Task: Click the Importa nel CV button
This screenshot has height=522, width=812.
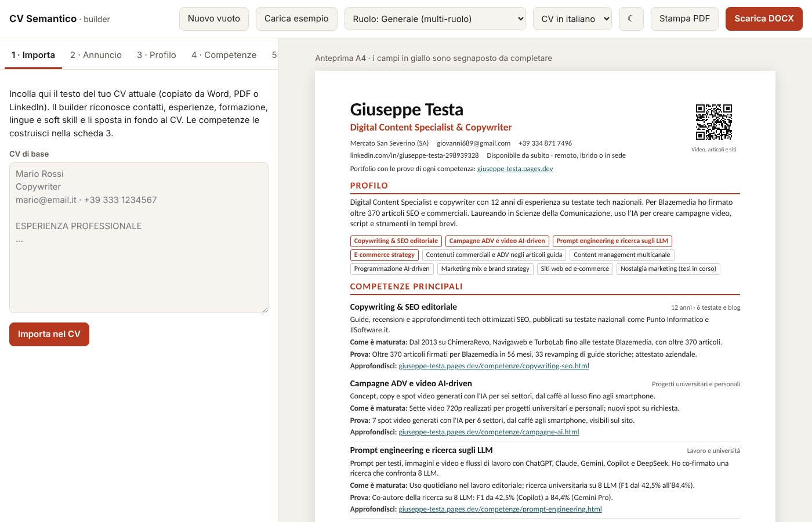Action: [x=49, y=334]
